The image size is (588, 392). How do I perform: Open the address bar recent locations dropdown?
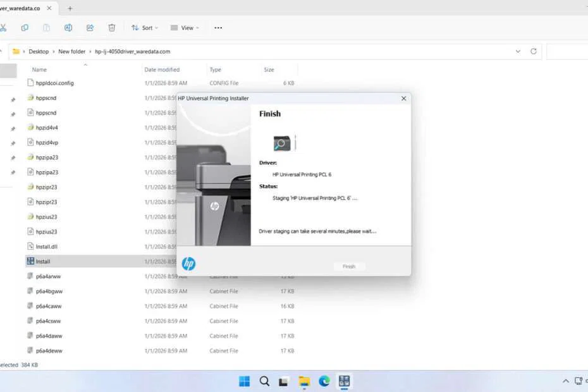(518, 51)
